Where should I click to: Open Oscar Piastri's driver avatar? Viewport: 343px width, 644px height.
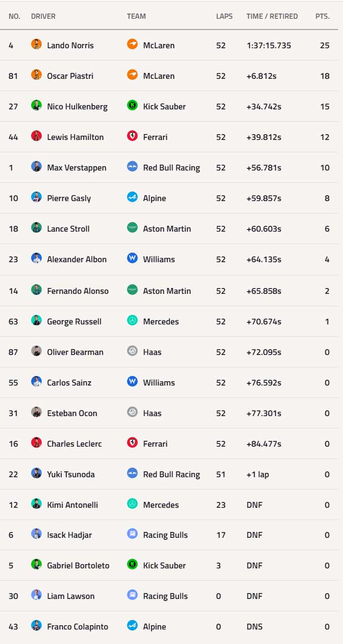point(36,76)
